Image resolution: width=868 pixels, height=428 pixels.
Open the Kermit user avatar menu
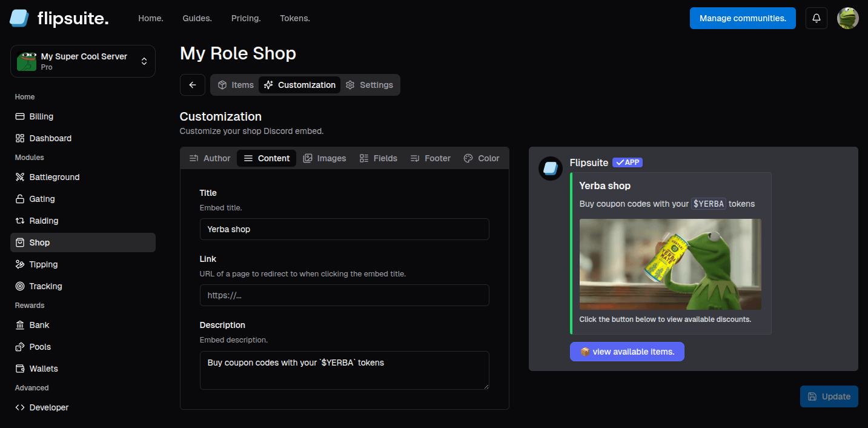(x=847, y=18)
